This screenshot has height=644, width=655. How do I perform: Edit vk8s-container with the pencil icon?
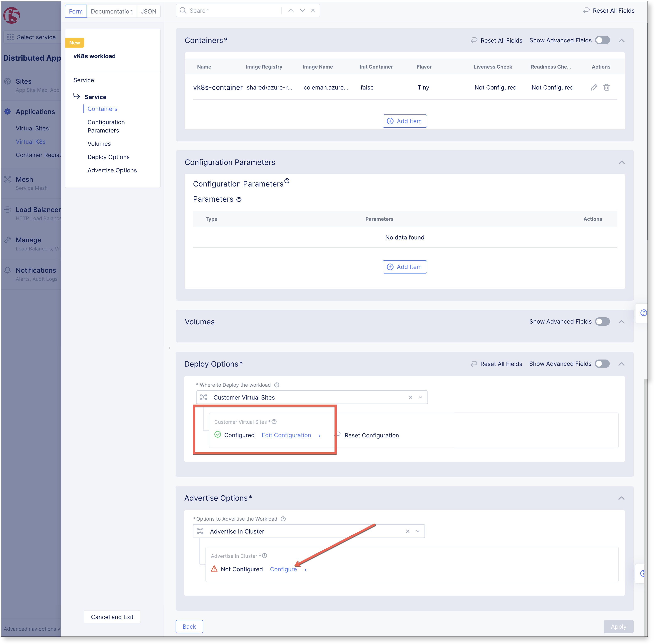tap(594, 87)
